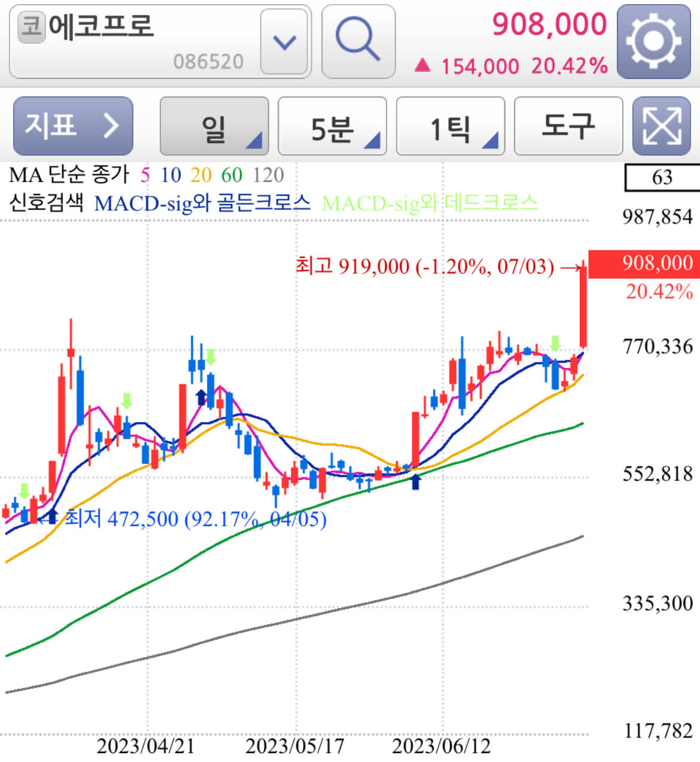Select the 일 daily period dropdown
The width and height of the screenshot is (700, 762).
coord(214,126)
